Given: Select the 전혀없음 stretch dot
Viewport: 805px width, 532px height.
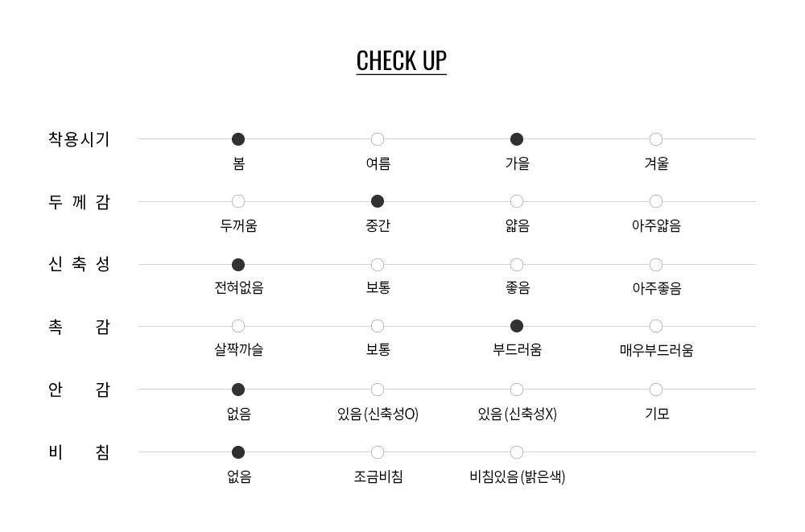Looking at the screenshot, I should click(x=238, y=265).
